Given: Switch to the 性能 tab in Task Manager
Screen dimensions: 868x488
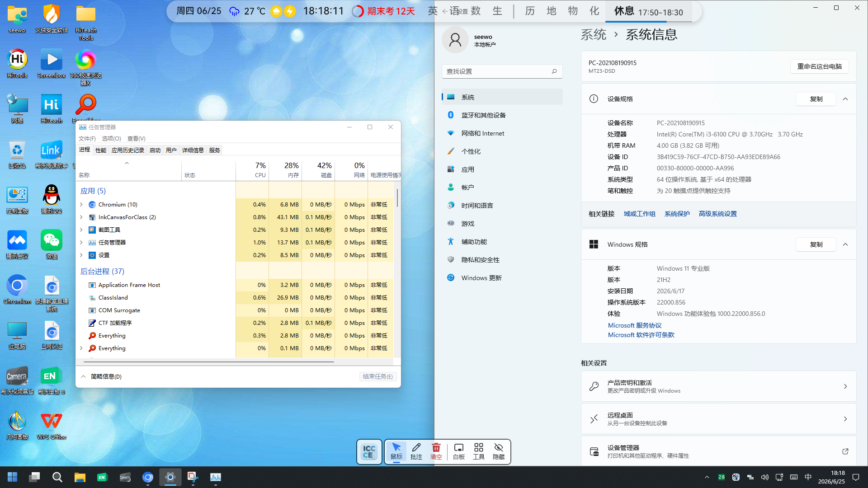Looking at the screenshot, I should point(101,150).
